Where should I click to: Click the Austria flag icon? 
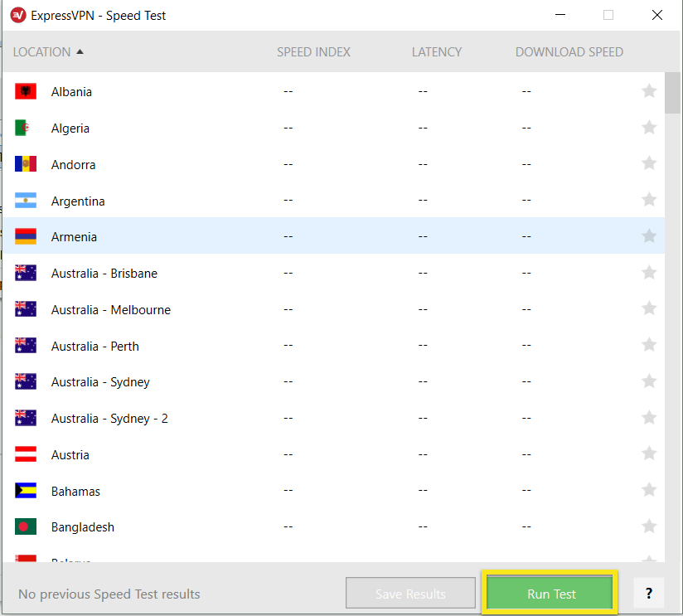(26, 454)
